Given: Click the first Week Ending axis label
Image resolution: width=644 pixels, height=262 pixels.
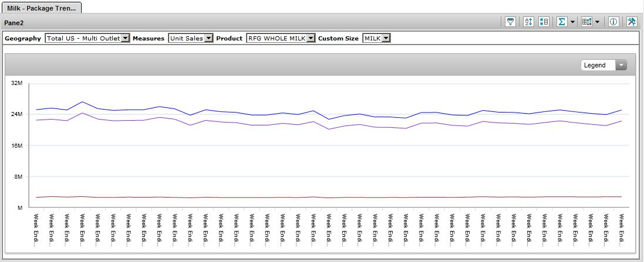Looking at the screenshot, I should point(36,230).
